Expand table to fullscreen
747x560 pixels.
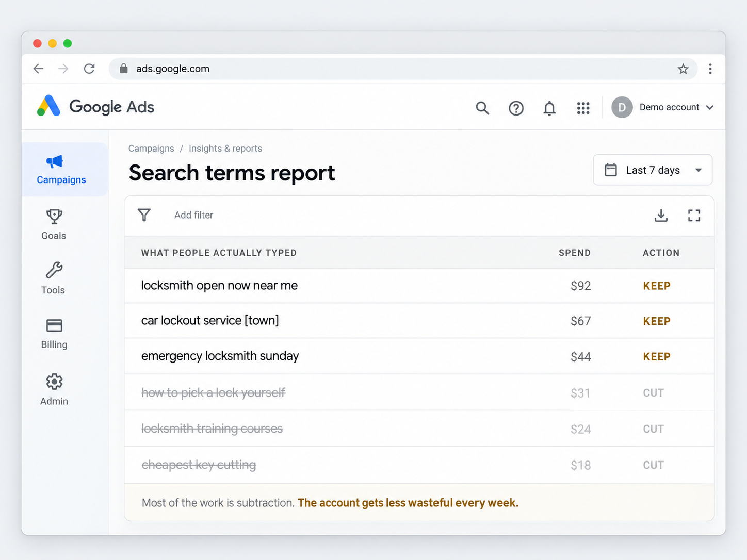(694, 216)
